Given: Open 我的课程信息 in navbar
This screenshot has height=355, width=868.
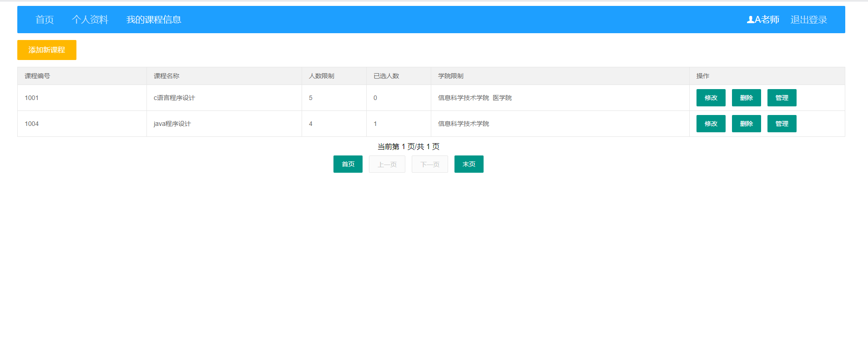Looking at the screenshot, I should [154, 20].
